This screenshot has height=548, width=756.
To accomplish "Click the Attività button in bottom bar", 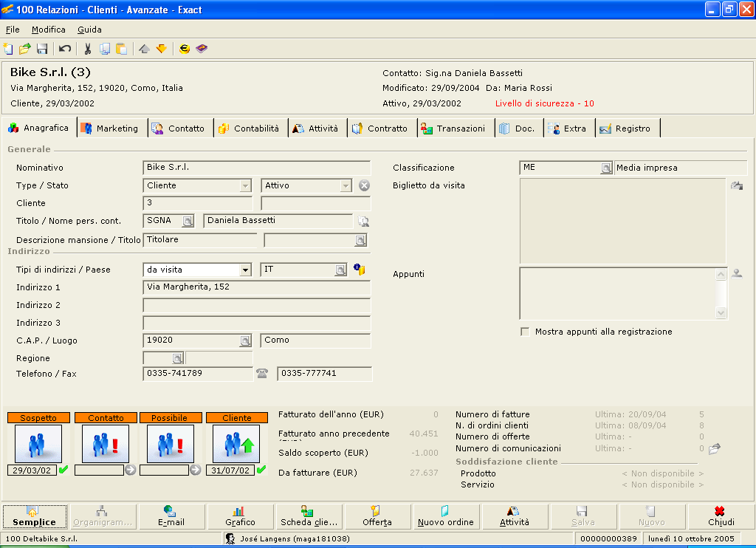I will [515, 516].
